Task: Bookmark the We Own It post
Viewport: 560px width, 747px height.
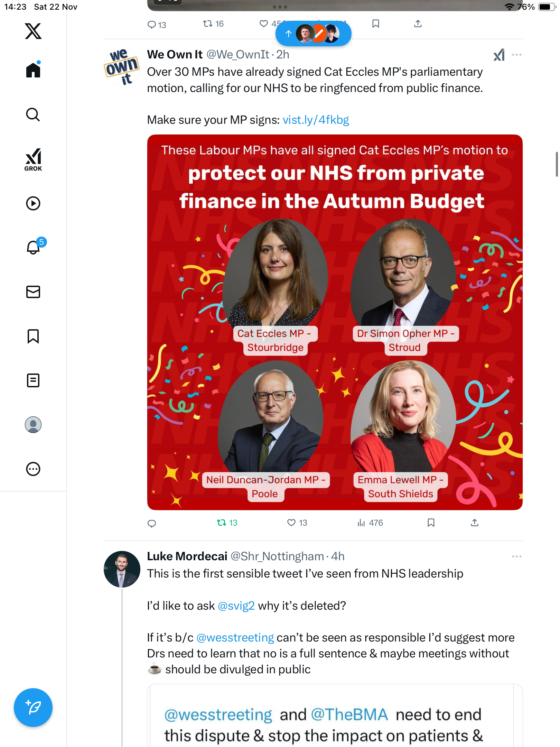Action: [431, 523]
